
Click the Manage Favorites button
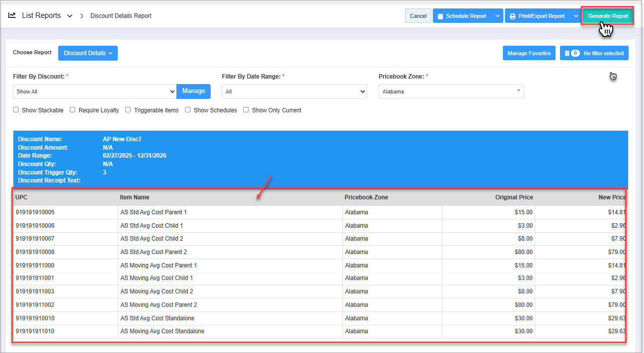point(529,53)
